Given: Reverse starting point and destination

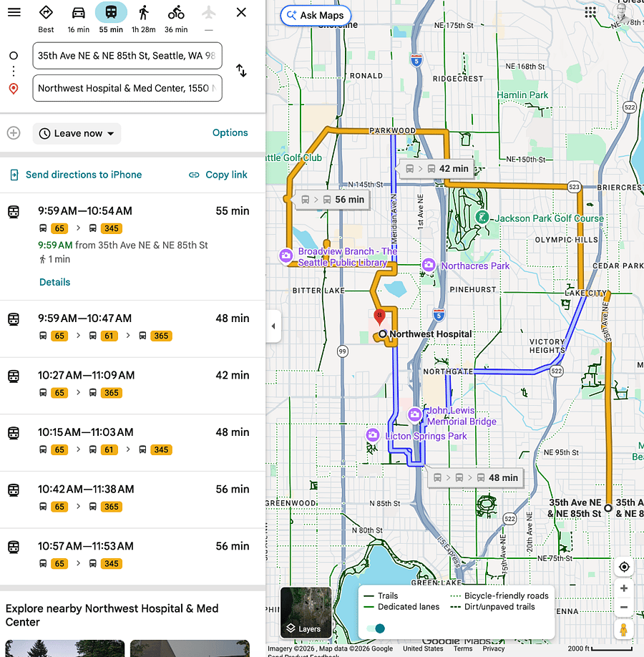Looking at the screenshot, I should [x=241, y=70].
